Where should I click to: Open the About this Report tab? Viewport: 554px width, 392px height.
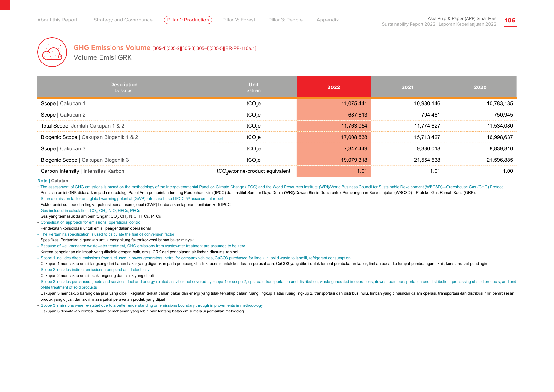[57, 20]
